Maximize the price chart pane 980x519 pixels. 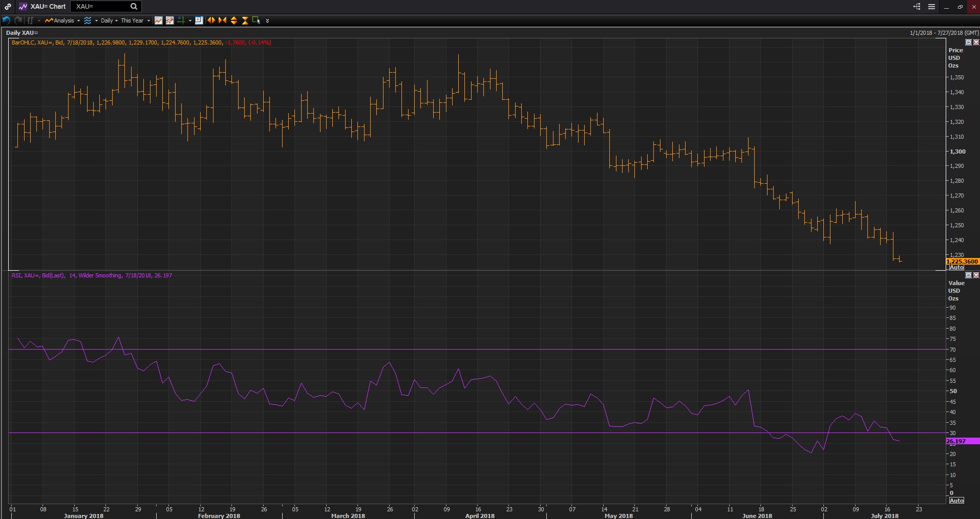pos(968,42)
